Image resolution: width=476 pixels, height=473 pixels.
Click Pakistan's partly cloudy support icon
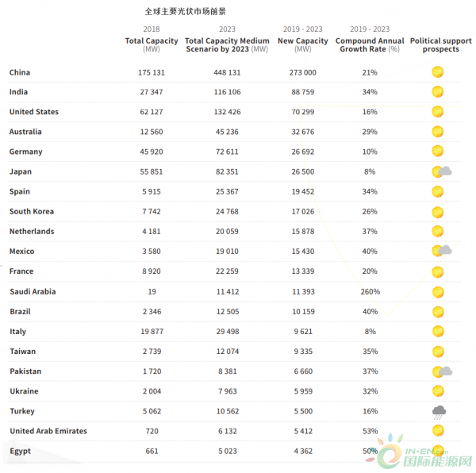click(x=441, y=371)
